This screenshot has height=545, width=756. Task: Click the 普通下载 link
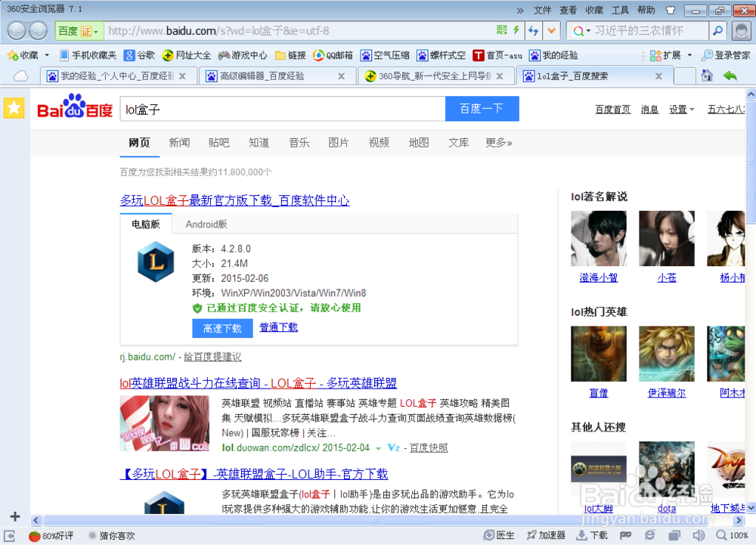click(x=279, y=327)
